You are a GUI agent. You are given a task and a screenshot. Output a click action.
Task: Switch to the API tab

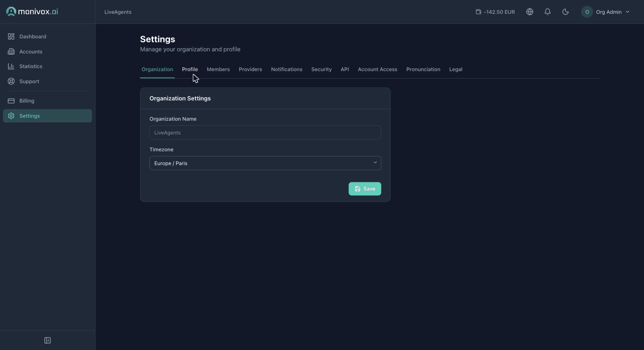[x=345, y=69]
